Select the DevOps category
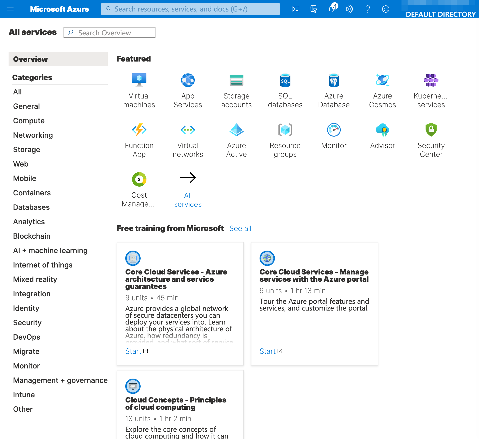Screen dimensions: 479x448 point(27,337)
